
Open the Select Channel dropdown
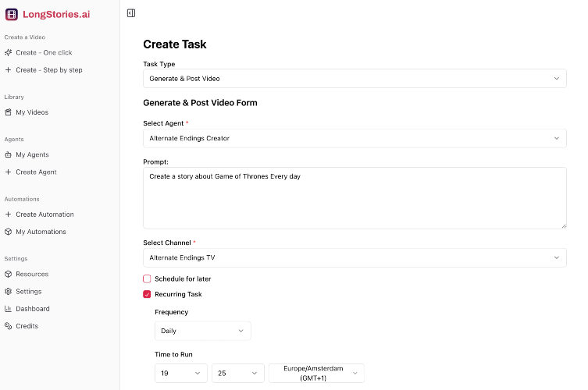click(355, 257)
